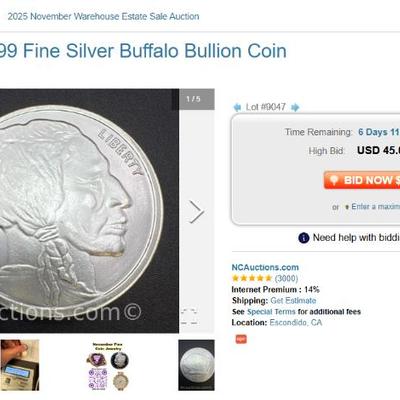Show next coin image chevron
The image size is (400, 400).
pos(196,211)
